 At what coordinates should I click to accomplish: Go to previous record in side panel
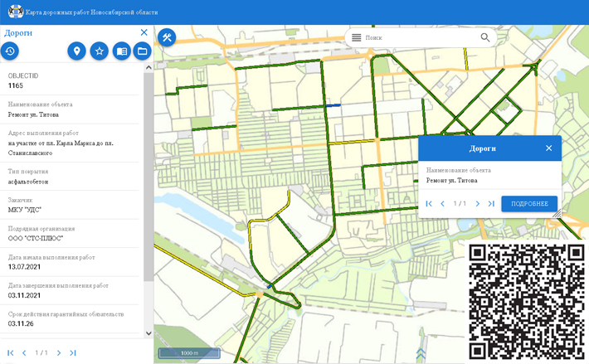pyautogui.click(x=24, y=352)
